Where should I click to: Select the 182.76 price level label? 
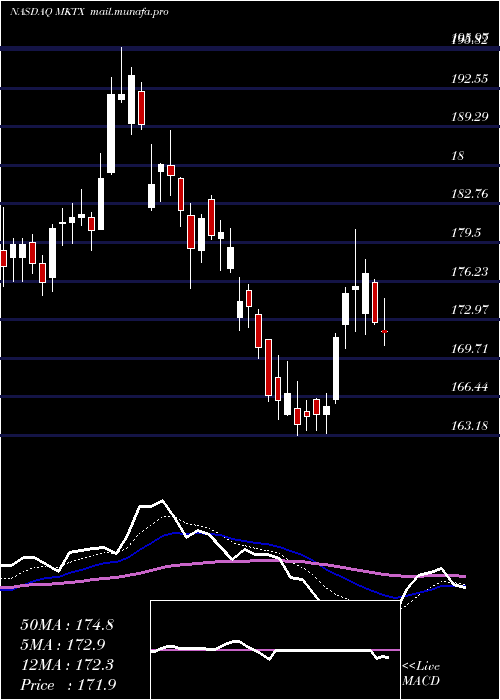(x=470, y=194)
